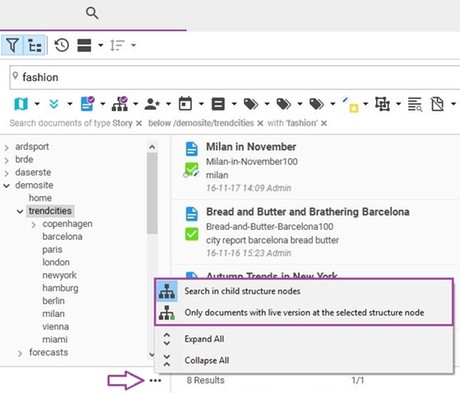Remove the "with 'fashion'" filter chip
This screenshot has width=460, height=393.
324,123
